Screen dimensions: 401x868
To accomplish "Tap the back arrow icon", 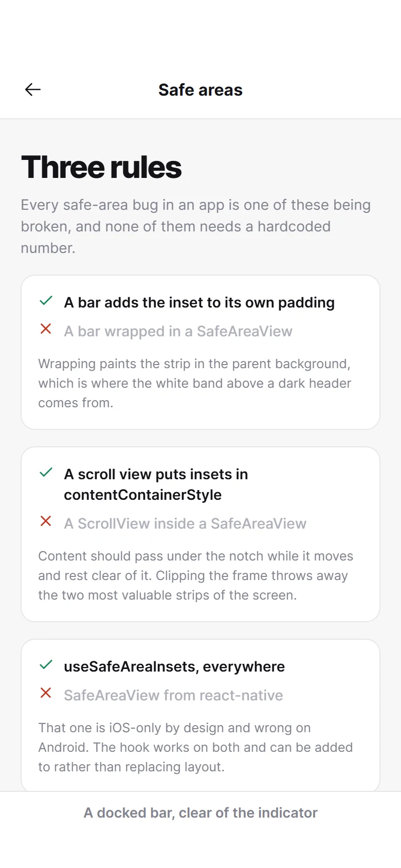I will 33,89.
